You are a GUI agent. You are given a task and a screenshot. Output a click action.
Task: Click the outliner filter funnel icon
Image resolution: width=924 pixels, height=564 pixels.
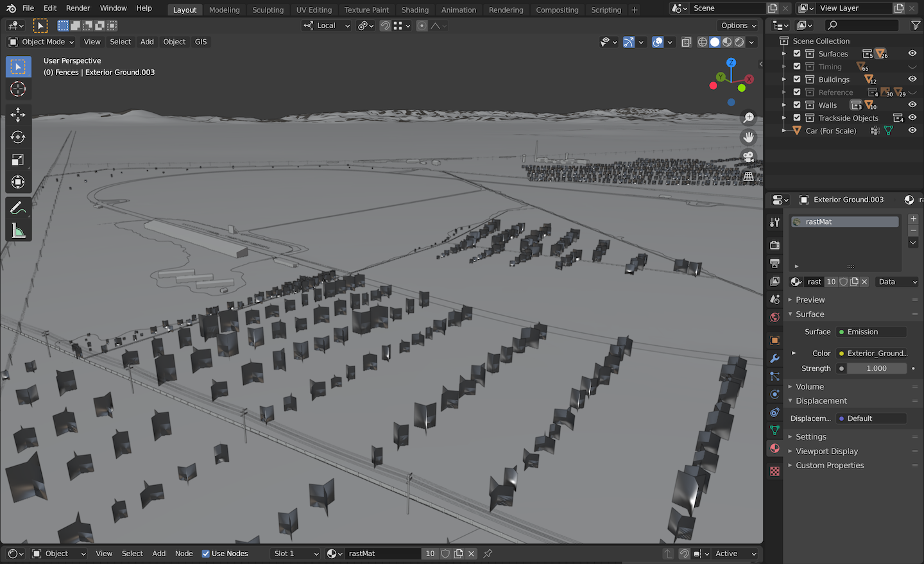916,25
